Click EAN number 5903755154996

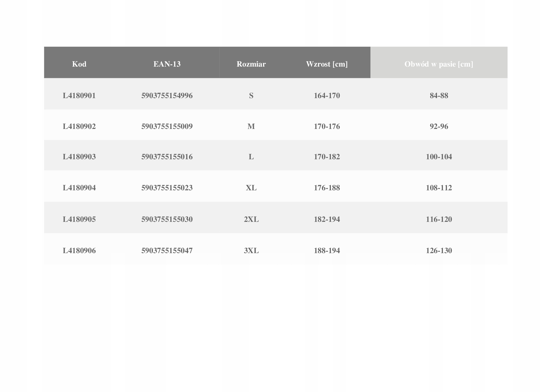[x=167, y=96]
